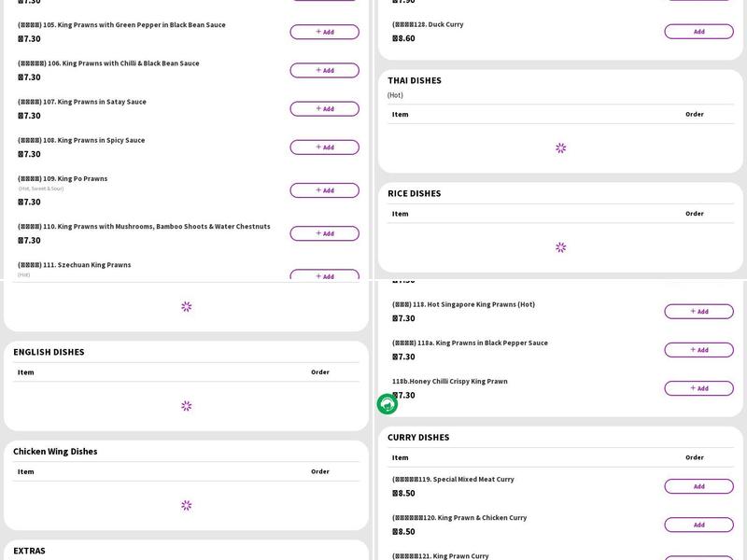
Task: Click the loading spinner under English Dishes
Action: (x=186, y=406)
